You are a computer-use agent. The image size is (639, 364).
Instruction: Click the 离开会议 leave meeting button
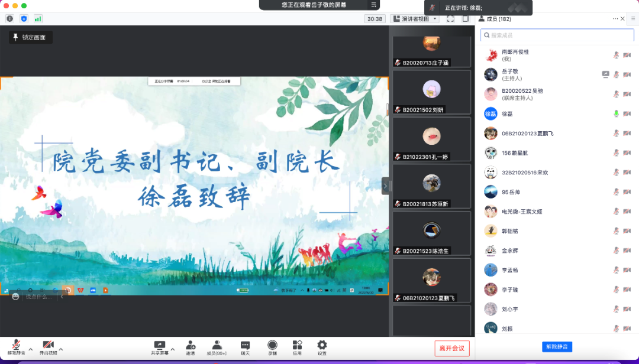[x=453, y=348]
